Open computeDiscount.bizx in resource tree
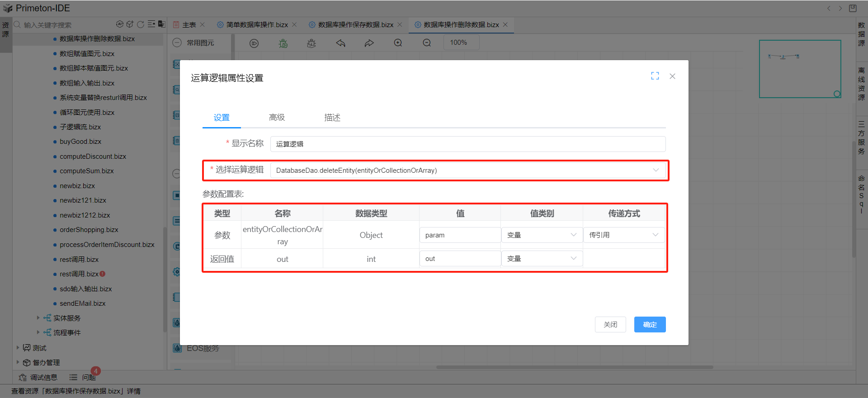868x398 pixels. [x=93, y=156]
